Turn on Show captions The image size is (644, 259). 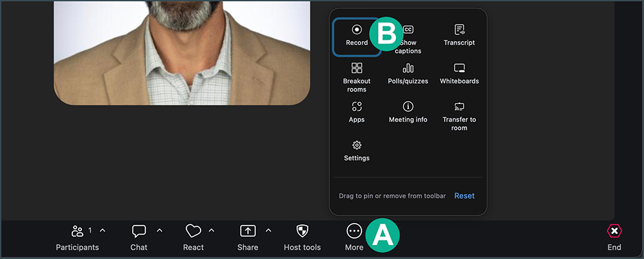click(x=408, y=40)
